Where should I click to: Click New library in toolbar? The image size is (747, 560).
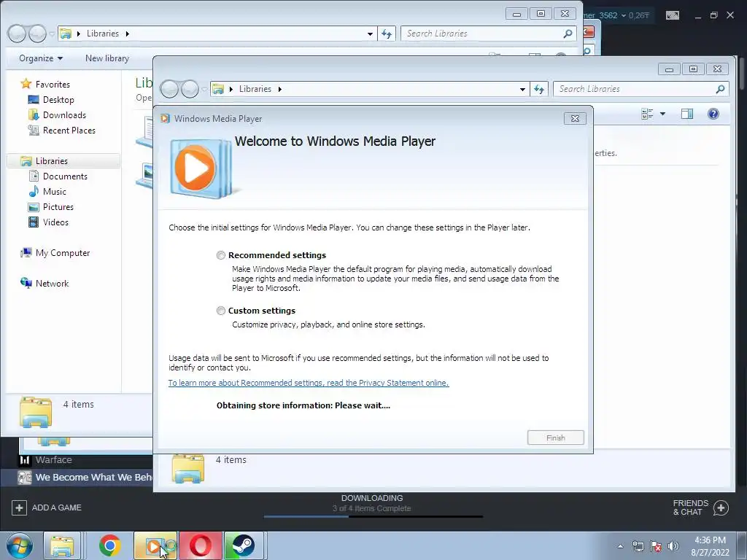107,58
